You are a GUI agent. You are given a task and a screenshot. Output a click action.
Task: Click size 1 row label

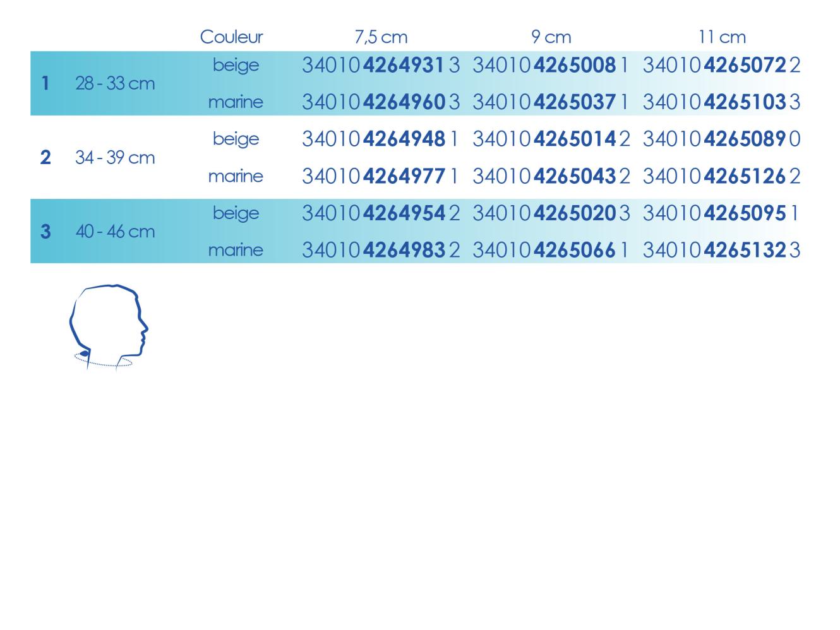[x=45, y=83]
